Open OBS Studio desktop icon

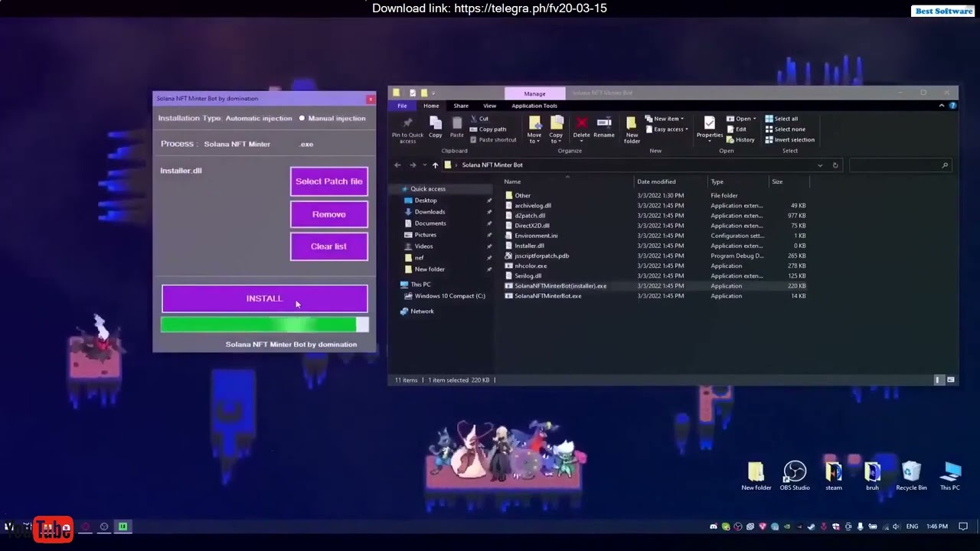pyautogui.click(x=795, y=475)
